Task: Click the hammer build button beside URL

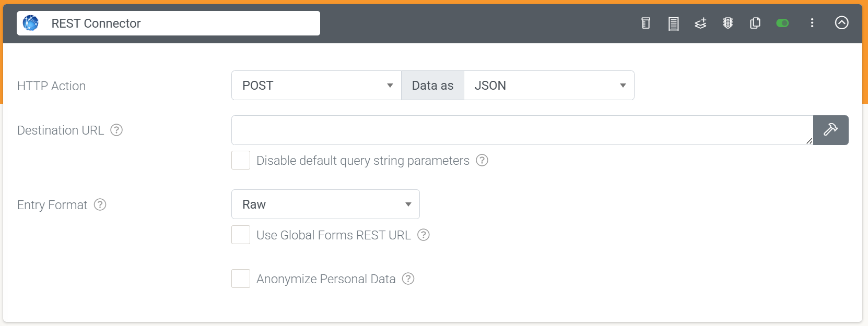Action: (831, 130)
